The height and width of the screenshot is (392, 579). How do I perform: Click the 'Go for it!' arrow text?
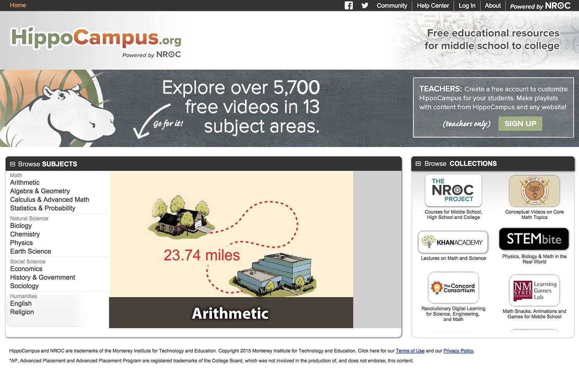coord(168,124)
